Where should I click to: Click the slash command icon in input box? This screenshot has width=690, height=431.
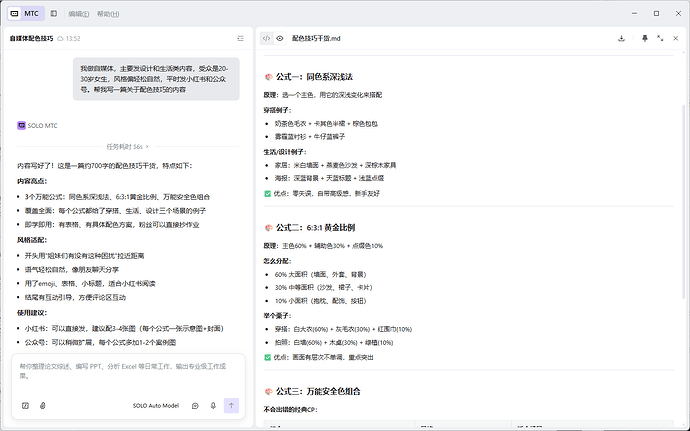25,406
